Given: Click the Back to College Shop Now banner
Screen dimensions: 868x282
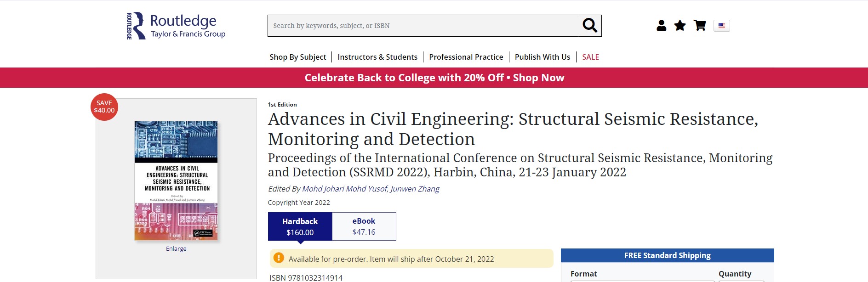Looking at the screenshot, I should [x=434, y=78].
